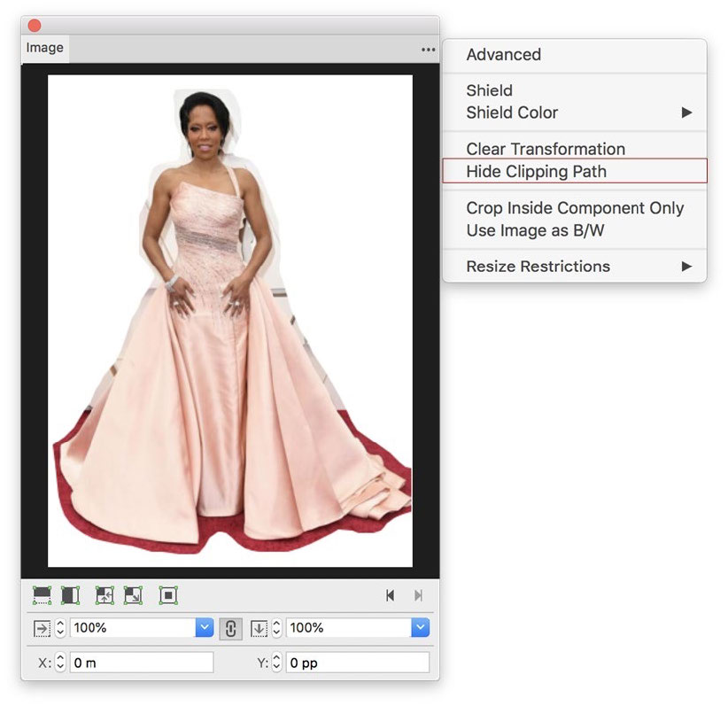Go to the next image arrow
728x706 pixels.
[418, 596]
